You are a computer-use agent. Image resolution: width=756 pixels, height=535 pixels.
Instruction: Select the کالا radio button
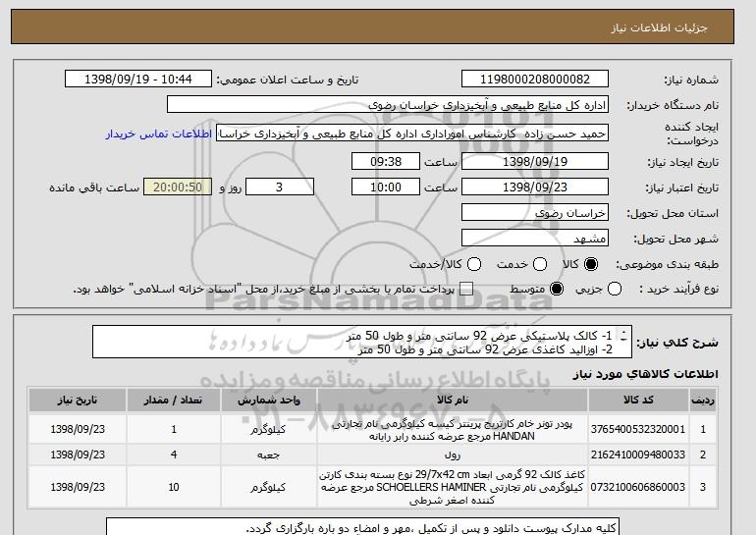pyautogui.click(x=590, y=264)
